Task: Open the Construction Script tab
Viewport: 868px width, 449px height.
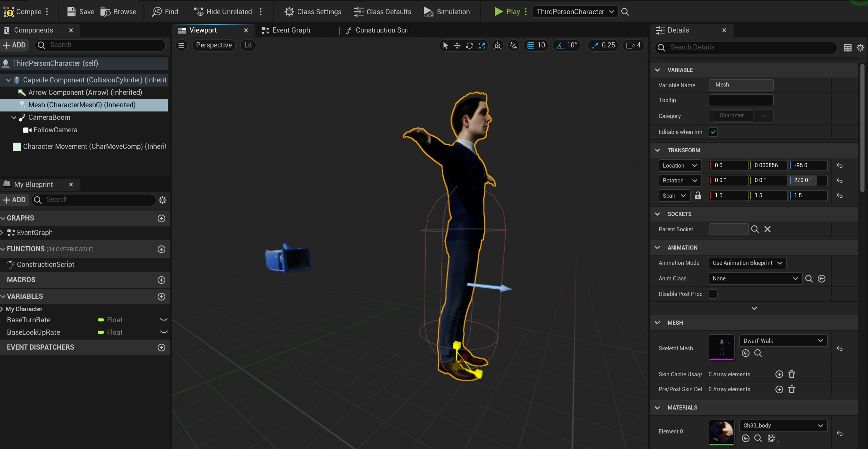Action: [x=381, y=30]
